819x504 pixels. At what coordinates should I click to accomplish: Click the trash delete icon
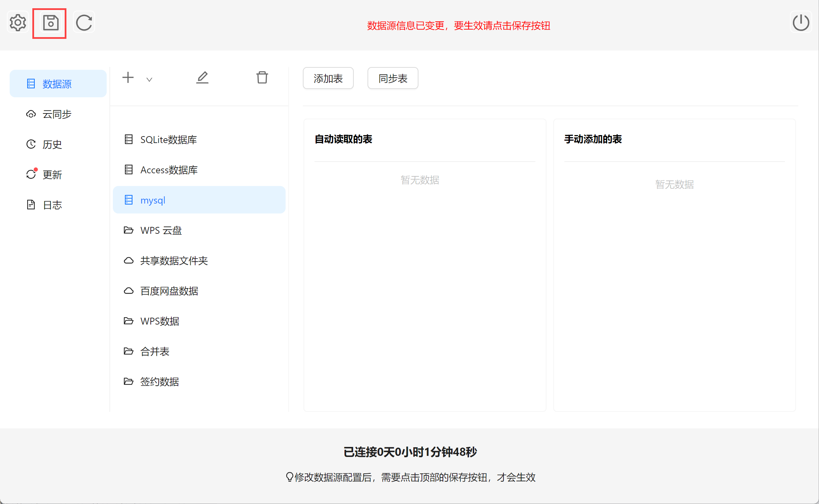(262, 77)
